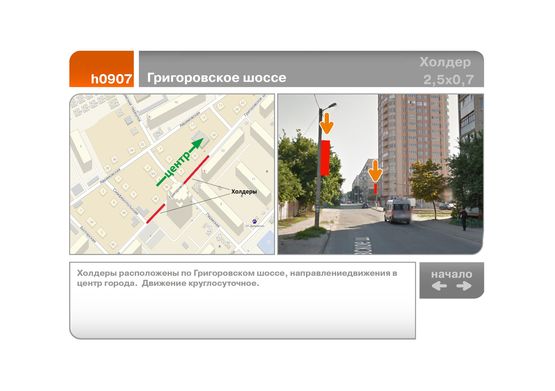Click the left arrow under начало
555x391 pixels.
click(x=439, y=286)
